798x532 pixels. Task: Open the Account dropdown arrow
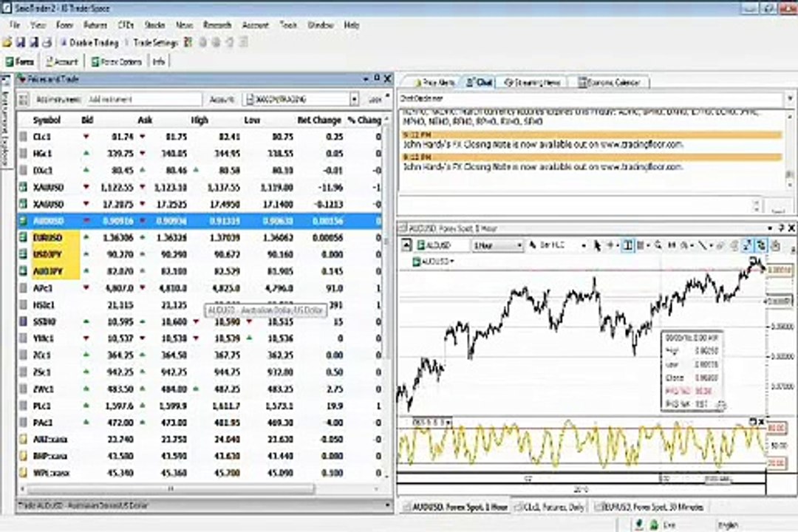coord(354,99)
